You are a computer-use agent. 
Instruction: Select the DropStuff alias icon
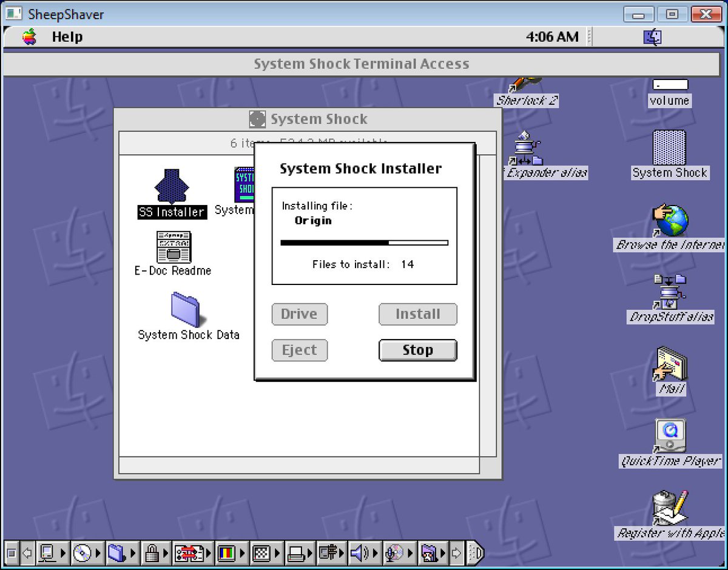670,292
